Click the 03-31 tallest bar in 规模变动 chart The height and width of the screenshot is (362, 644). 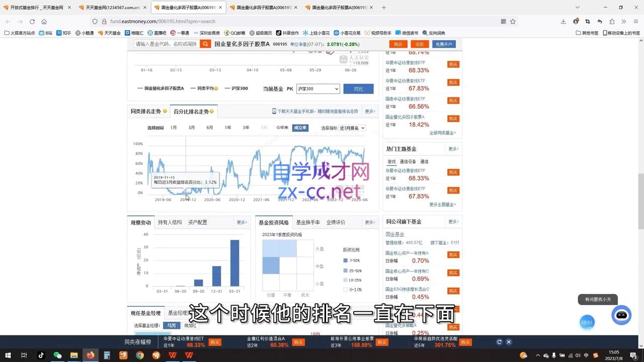(234, 263)
